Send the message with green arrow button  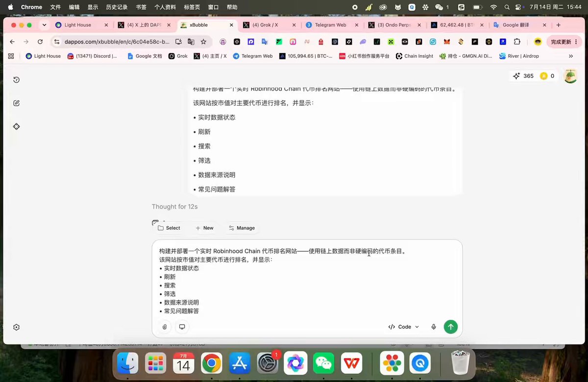(451, 327)
